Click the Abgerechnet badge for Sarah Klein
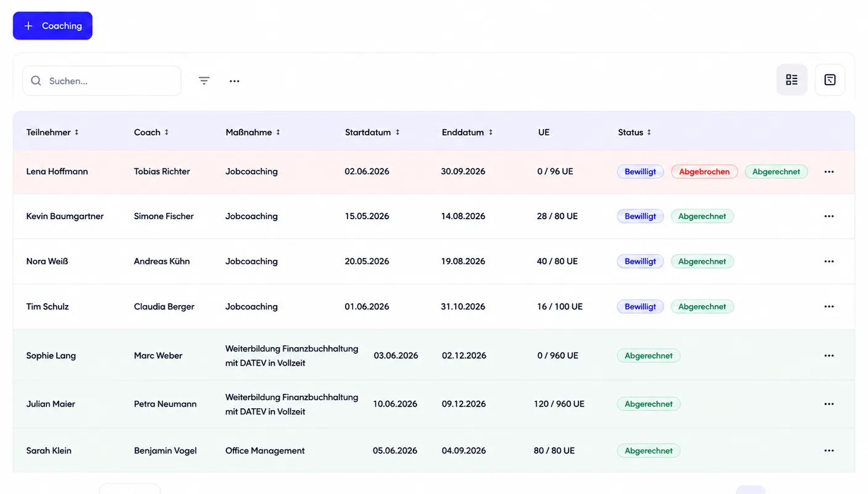The width and height of the screenshot is (868, 494). 648,451
